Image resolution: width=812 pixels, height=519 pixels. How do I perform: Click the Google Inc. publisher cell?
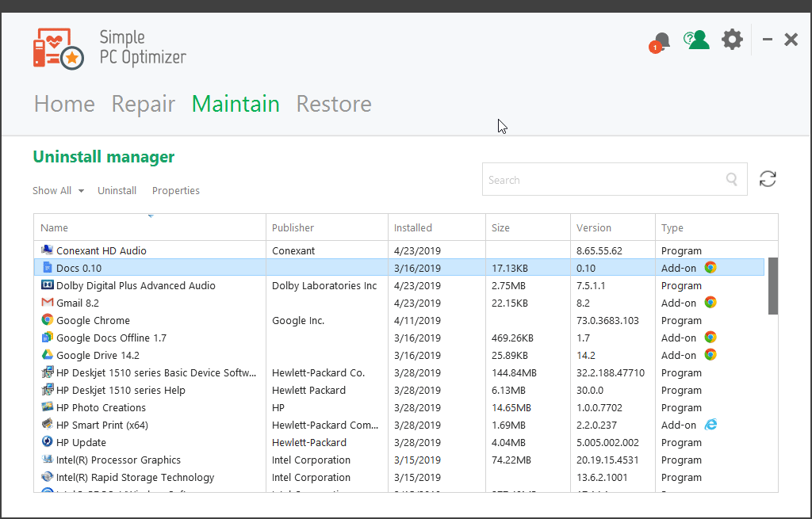coord(298,320)
